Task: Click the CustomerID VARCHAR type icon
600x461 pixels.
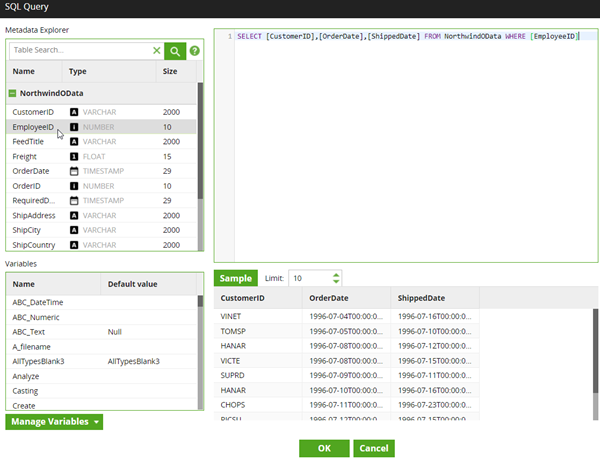Action: (x=74, y=112)
